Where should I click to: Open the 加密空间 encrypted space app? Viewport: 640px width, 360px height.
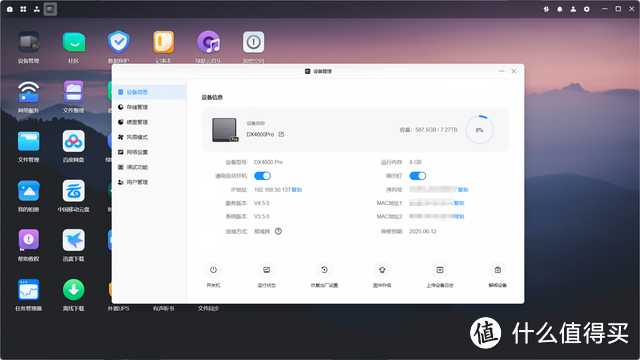pyautogui.click(x=253, y=42)
